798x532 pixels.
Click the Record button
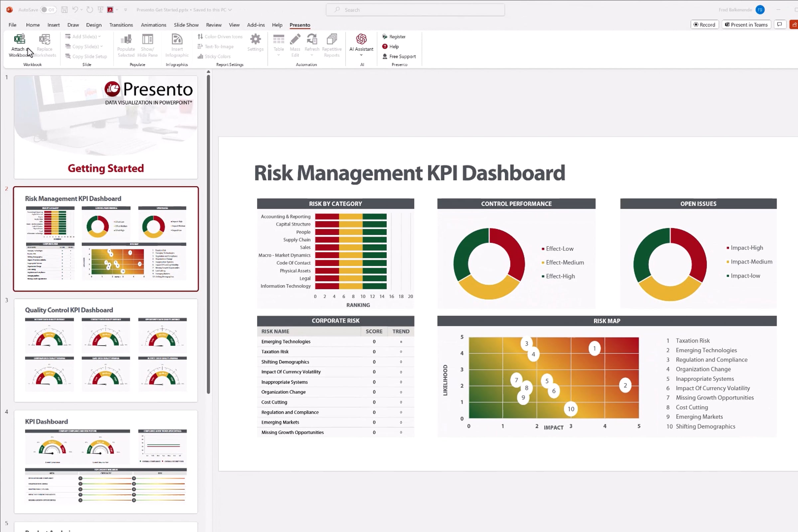[x=704, y=25]
